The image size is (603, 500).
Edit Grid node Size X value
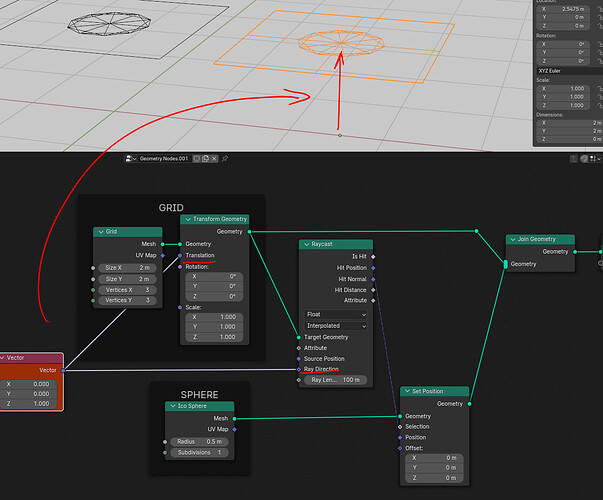point(127,268)
